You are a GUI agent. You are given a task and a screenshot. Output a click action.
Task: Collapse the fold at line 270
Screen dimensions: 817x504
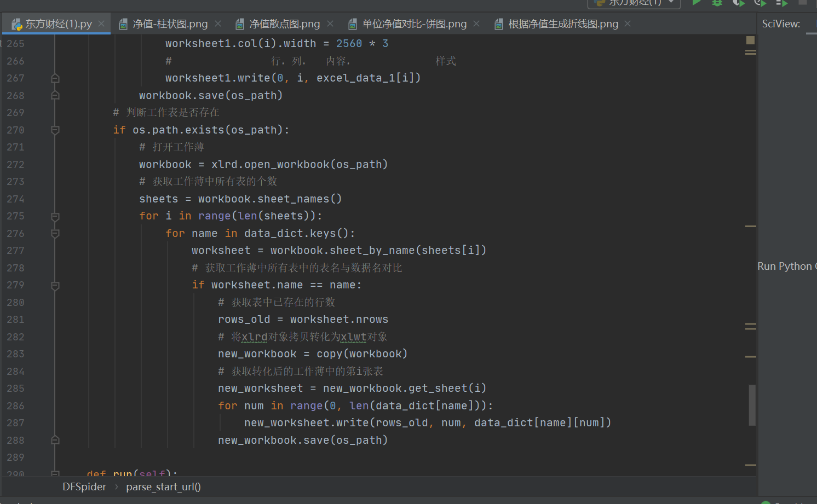point(55,130)
